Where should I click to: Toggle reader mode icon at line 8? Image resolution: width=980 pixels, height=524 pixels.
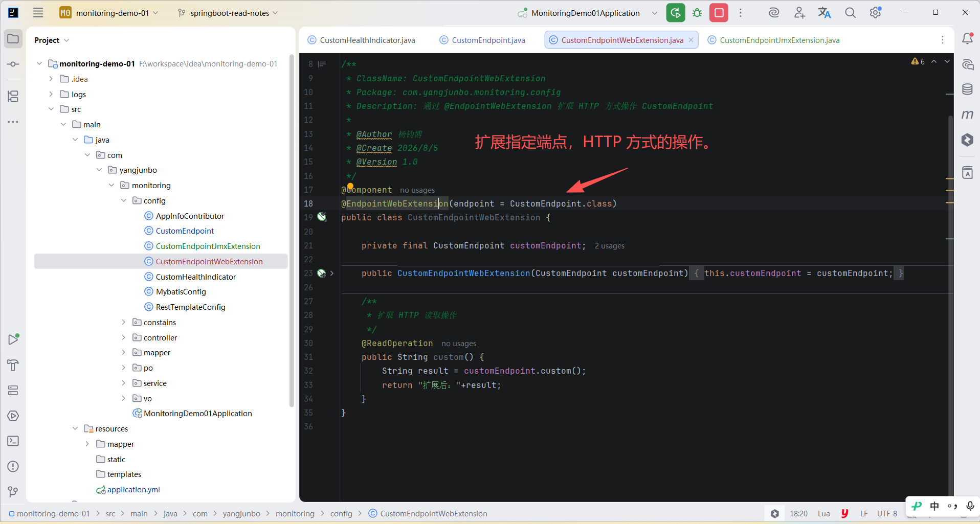(322, 64)
